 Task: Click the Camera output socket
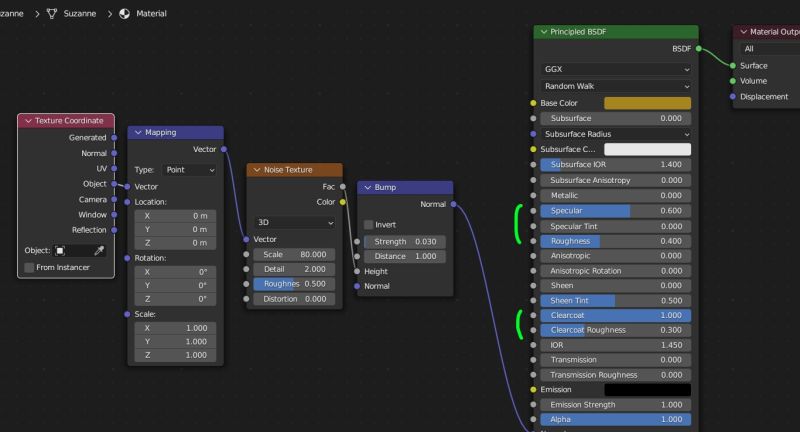coord(114,199)
